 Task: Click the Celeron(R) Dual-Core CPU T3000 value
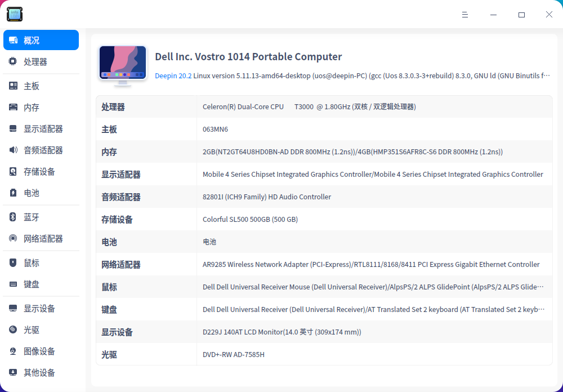click(x=309, y=106)
